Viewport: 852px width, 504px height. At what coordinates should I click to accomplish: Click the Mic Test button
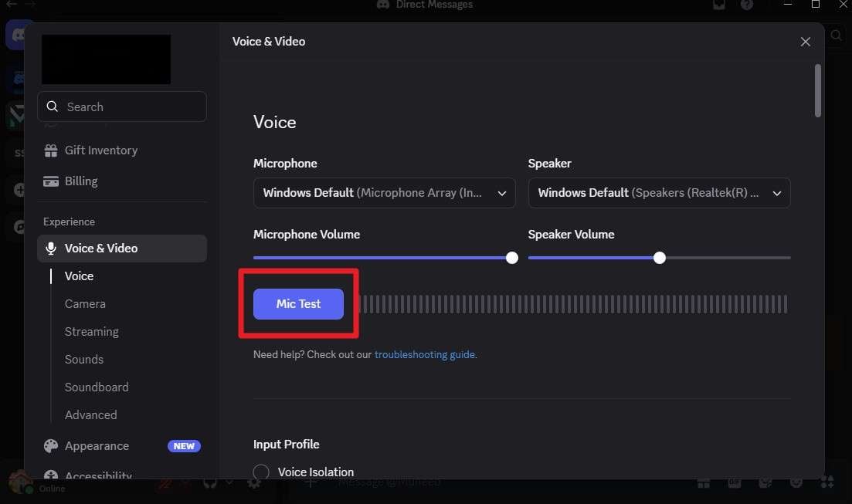pyautogui.click(x=298, y=304)
